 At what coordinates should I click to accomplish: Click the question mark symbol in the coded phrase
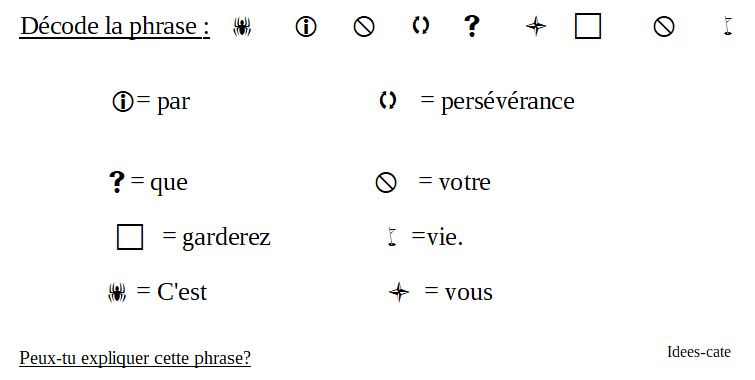click(x=472, y=26)
